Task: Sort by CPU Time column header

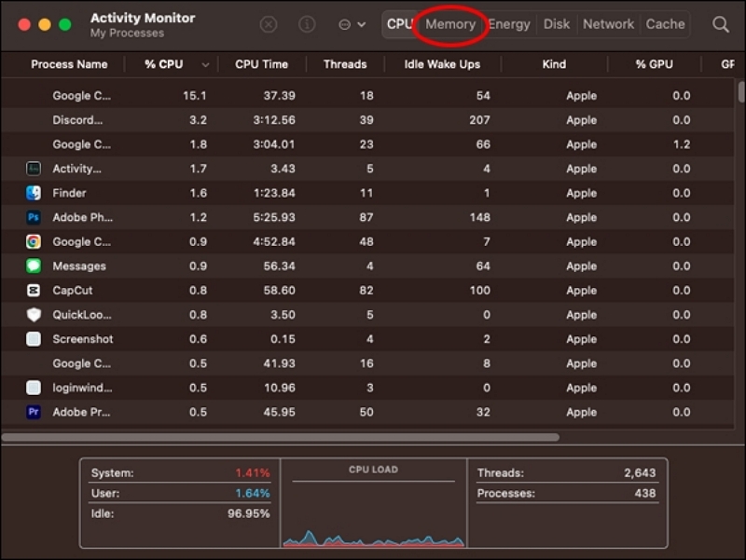Action: point(261,64)
